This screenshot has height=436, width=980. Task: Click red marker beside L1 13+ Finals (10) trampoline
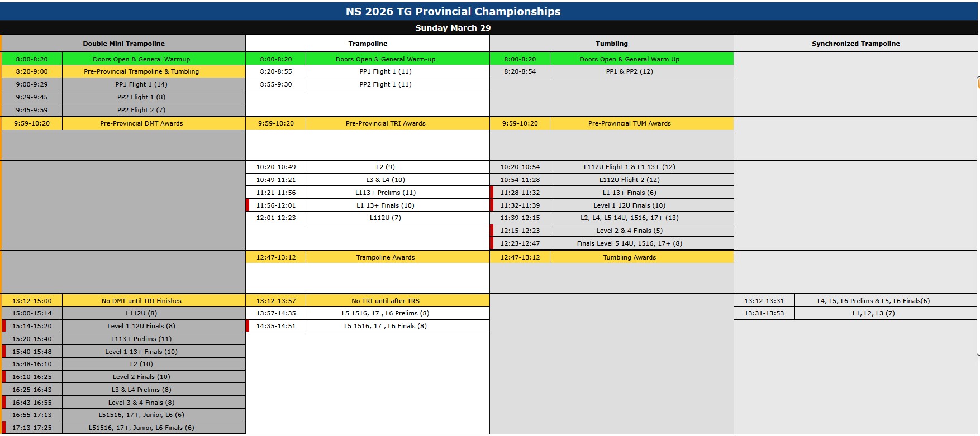point(248,205)
